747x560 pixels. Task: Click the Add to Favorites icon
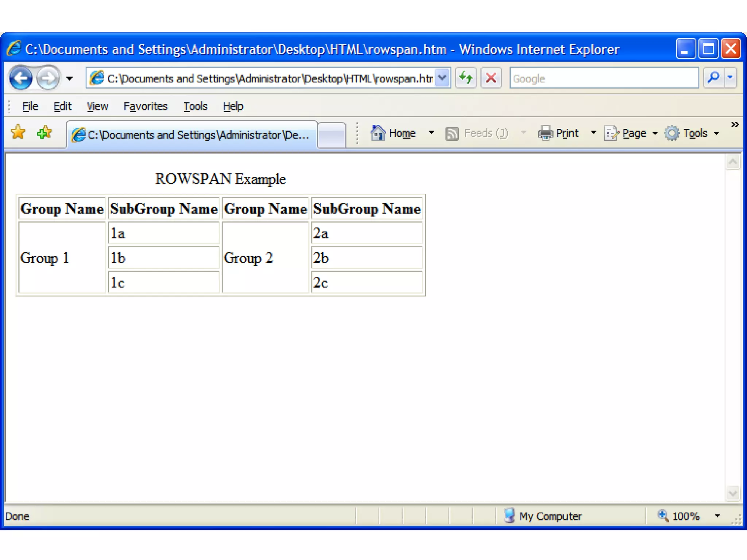tap(44, 132)
